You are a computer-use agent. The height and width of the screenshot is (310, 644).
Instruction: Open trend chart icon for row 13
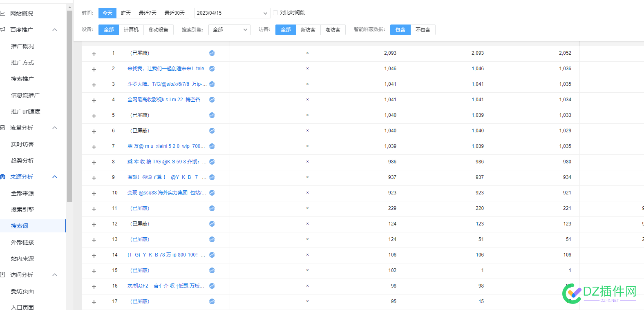(x=212, y=239)
